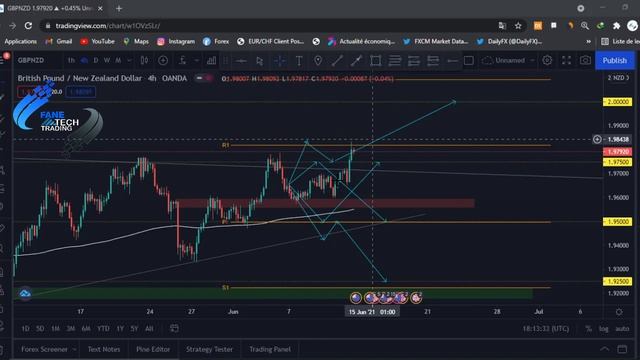The image size is (640, 360).
Task: Open a new browser tab
Action: [x=119, y=8]
